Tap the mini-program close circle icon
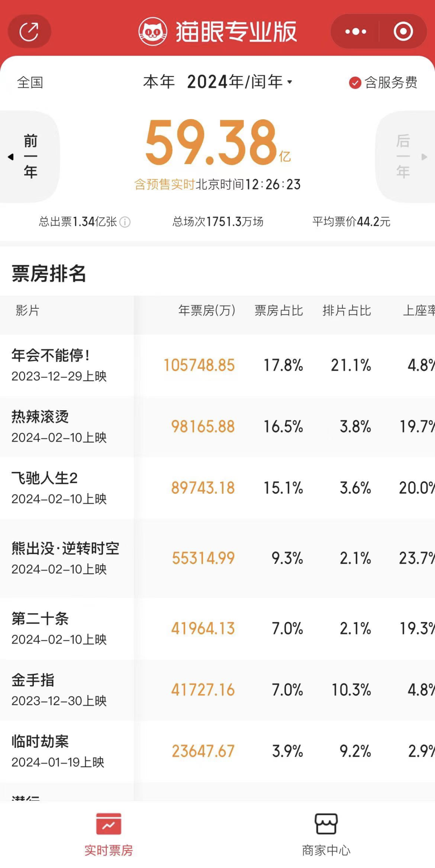Image resolution: width=435 pixels, height=868 pixels. tap(403, 31)
